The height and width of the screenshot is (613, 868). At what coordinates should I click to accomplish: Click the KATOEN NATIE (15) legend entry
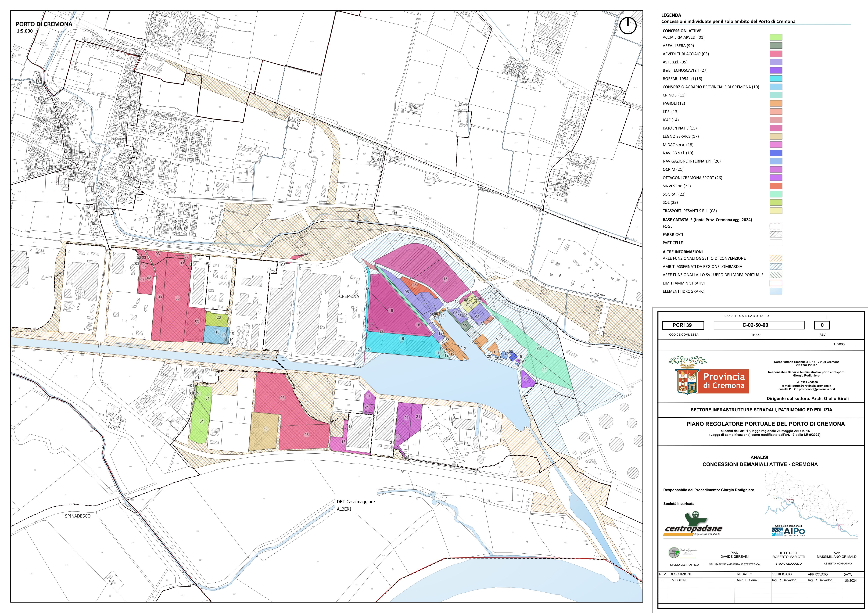679,128
